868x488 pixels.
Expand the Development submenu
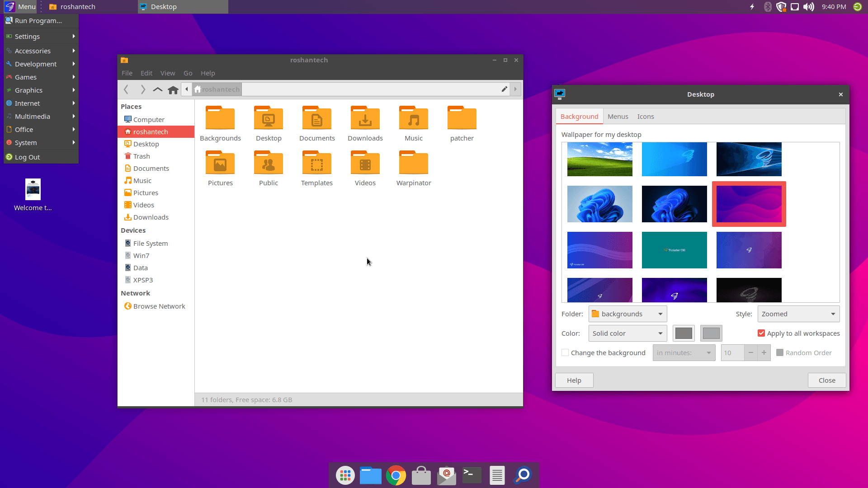pyautogui.click(x=41, y=64)
